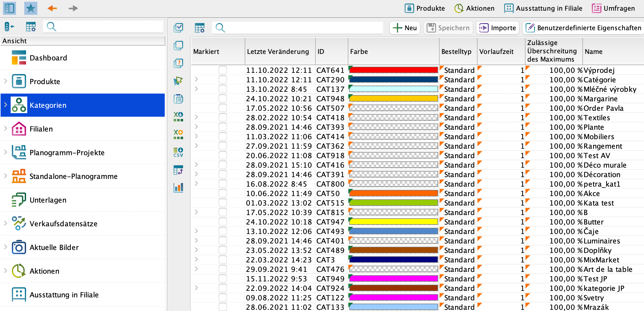Check the Markiert box for CAT290

[x=223, y=79]
